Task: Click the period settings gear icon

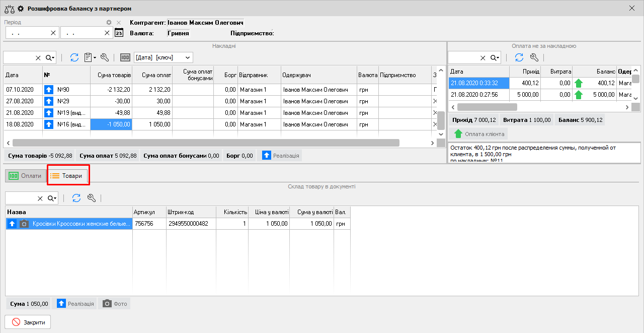Action: click(109, 23)
